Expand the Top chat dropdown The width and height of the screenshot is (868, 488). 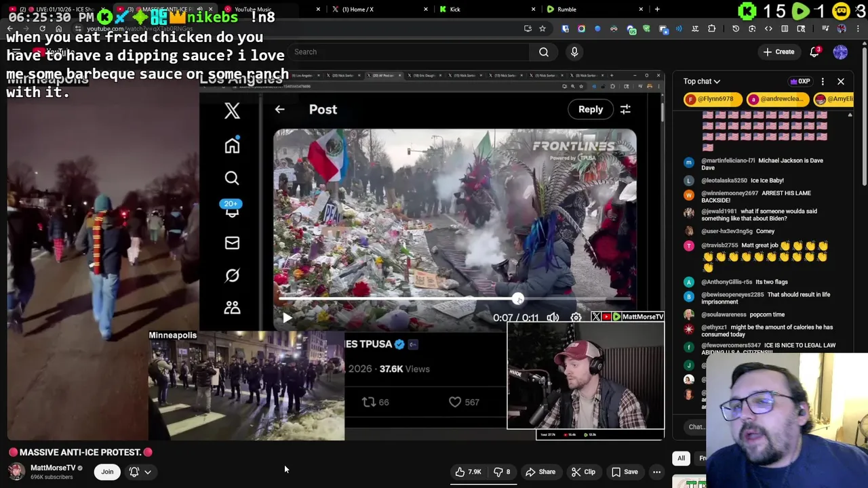[x=702, y=81]
